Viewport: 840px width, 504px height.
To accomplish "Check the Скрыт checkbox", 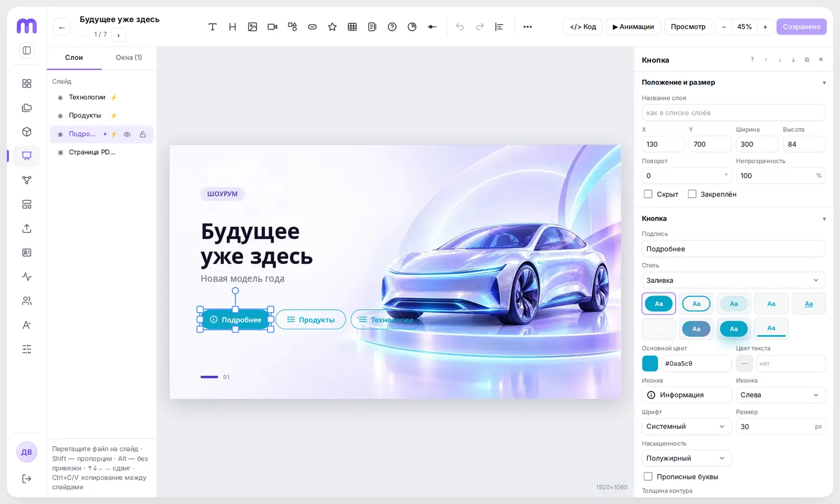I will click(648, 194).
